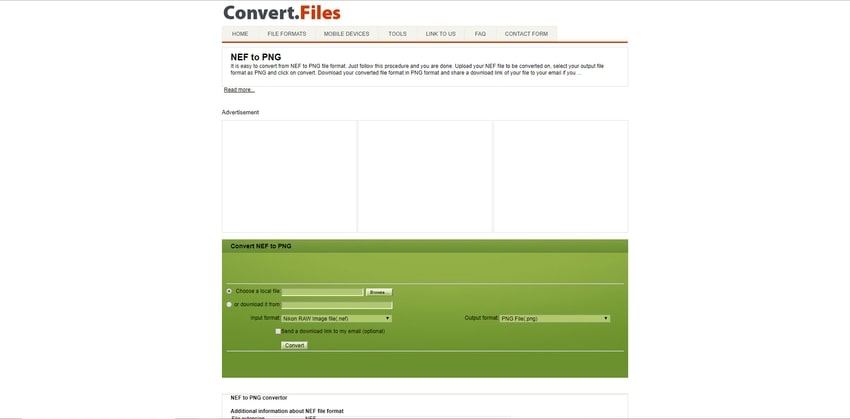Click the Read more... link

[x=239, y=90]
